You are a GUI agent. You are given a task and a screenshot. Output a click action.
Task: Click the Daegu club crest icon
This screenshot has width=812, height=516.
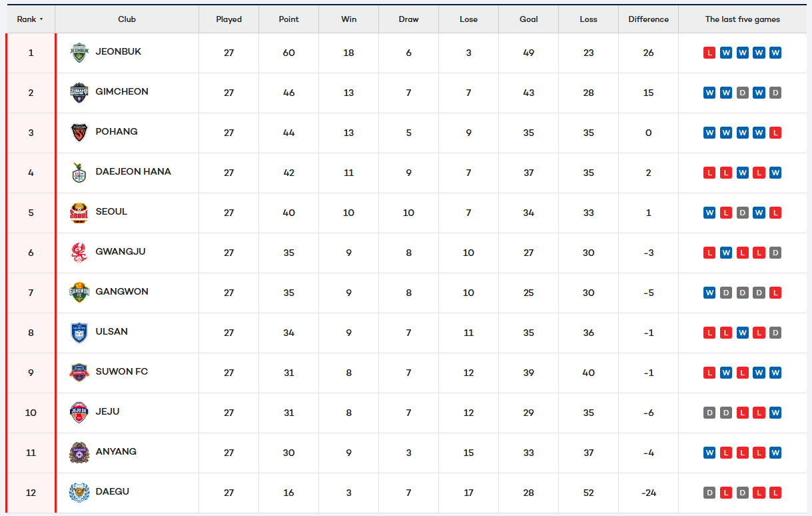tap(79, 493)
